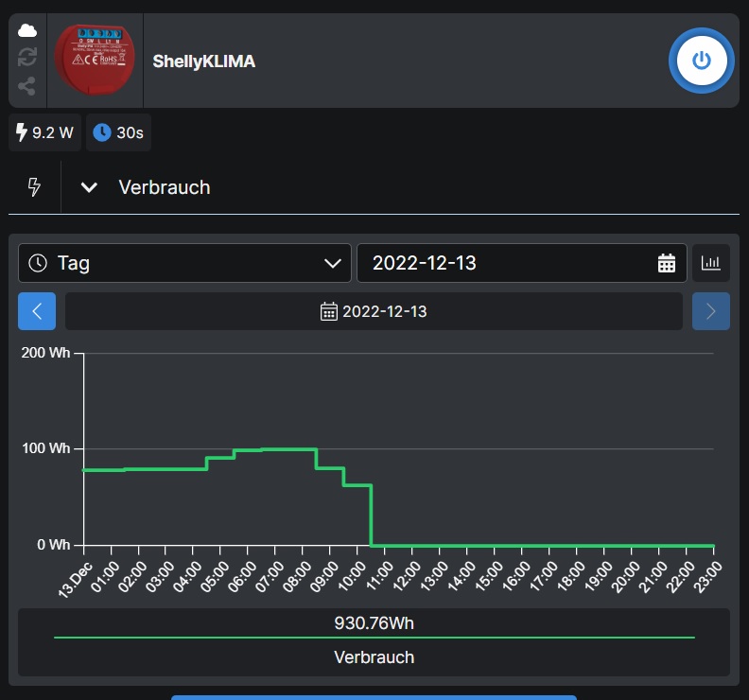
Task: Click the cloud connection icon
Action: click(27, 31)
